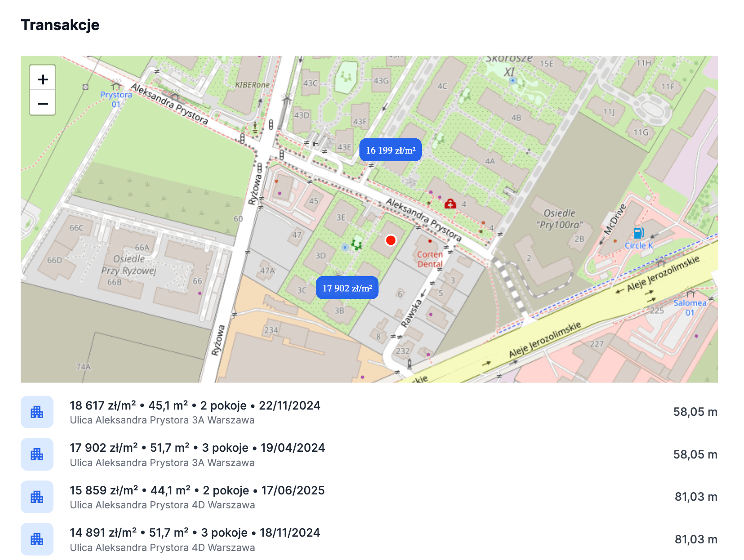744x560 pixels.
Task: Open the 22/11/2024 transaction entry
Action: point(195,406)
